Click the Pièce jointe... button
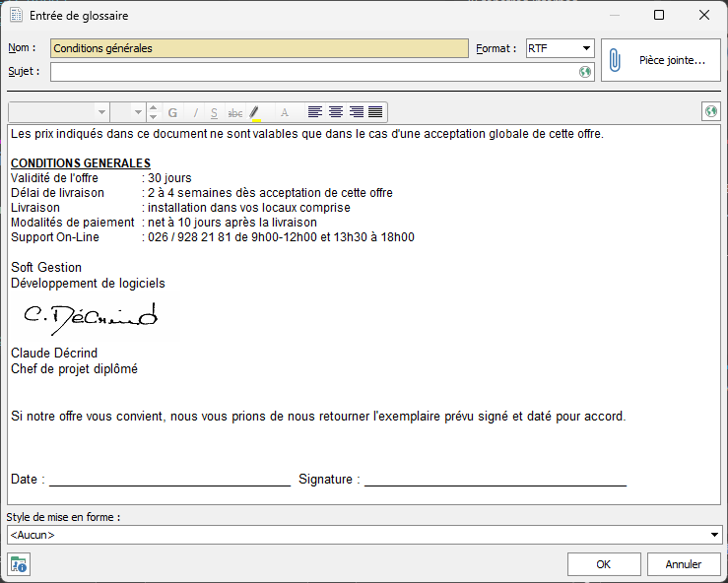 (x=658, y=60)
